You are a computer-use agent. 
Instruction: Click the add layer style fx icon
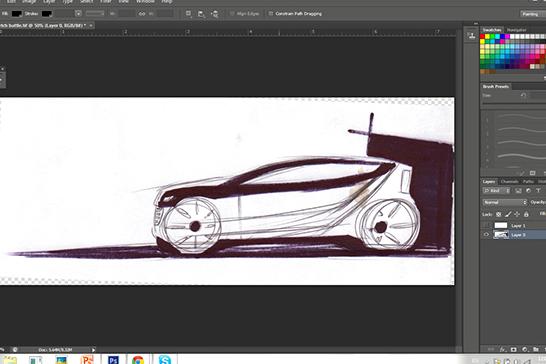503,349
